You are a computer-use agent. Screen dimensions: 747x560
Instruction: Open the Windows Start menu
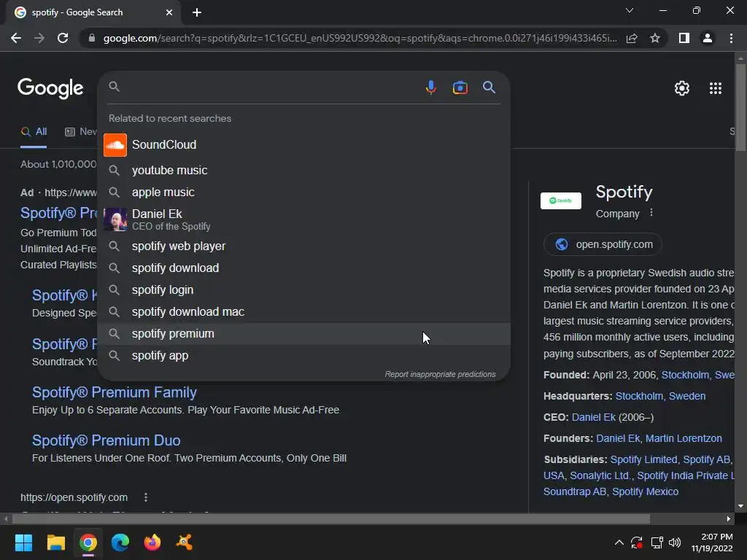click(23, 542)
